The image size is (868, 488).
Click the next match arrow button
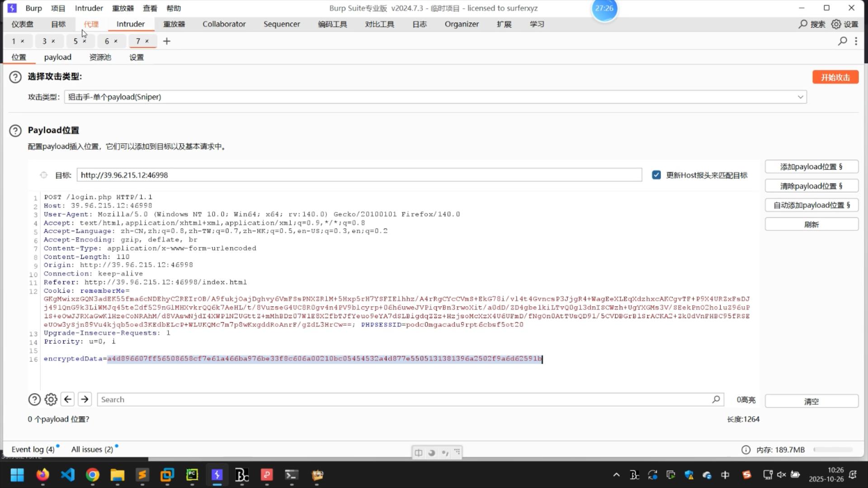click(85, 399)
